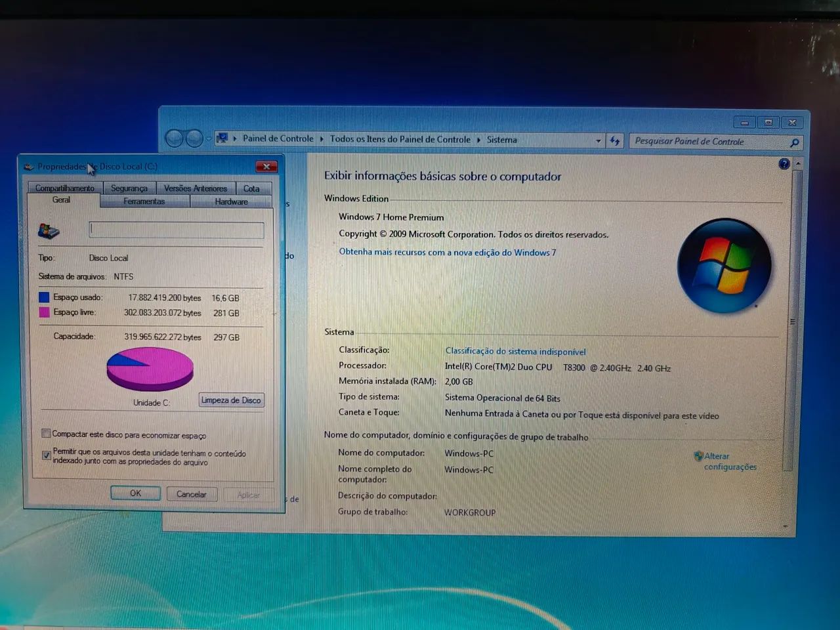Click the scrollbar down arrow in Sistema window
Image resolution: width=840 pixels, height=630 pixels.
786,526
